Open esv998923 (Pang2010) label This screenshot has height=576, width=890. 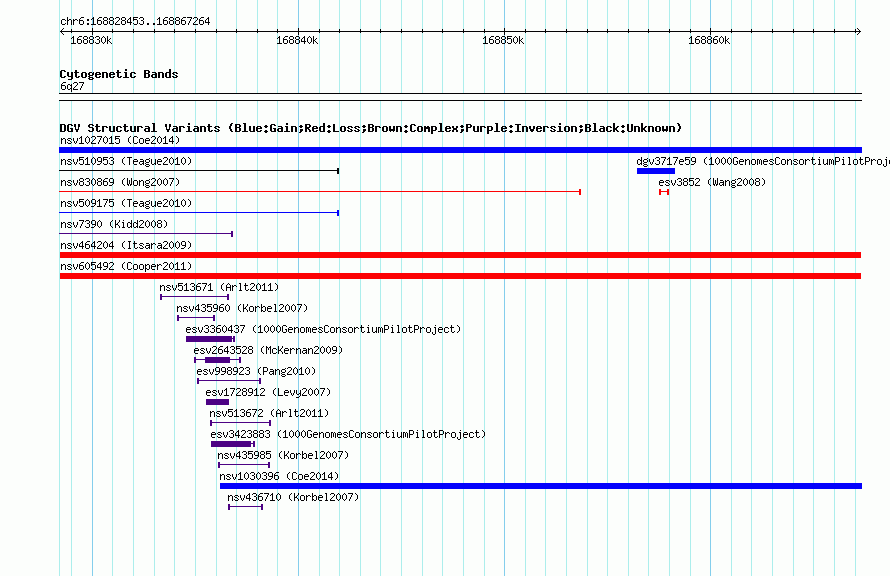256,371
